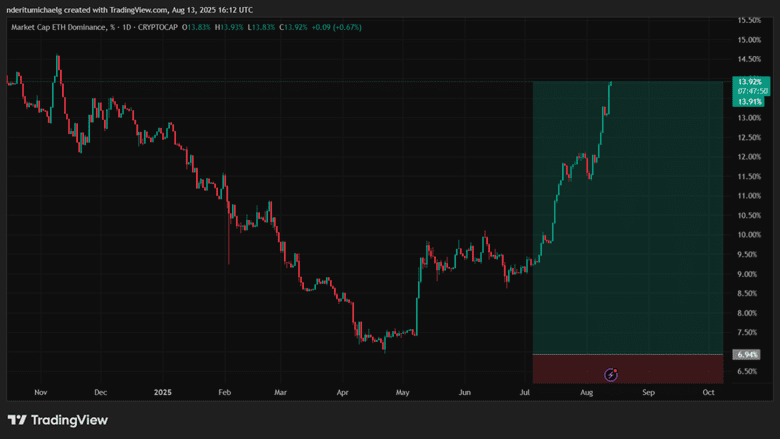Click the Oct label on time axis
The width and height of the screenshot is (780, 439).
point(708,394)
